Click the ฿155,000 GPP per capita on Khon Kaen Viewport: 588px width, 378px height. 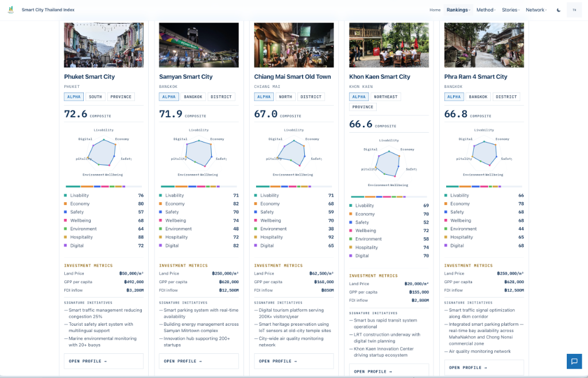coord(419,292)
